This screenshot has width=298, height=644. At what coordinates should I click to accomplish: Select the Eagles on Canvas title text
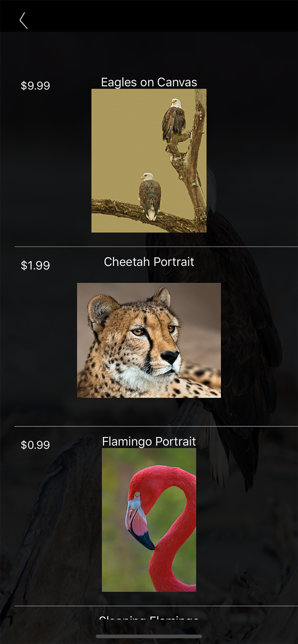[149, 82]
